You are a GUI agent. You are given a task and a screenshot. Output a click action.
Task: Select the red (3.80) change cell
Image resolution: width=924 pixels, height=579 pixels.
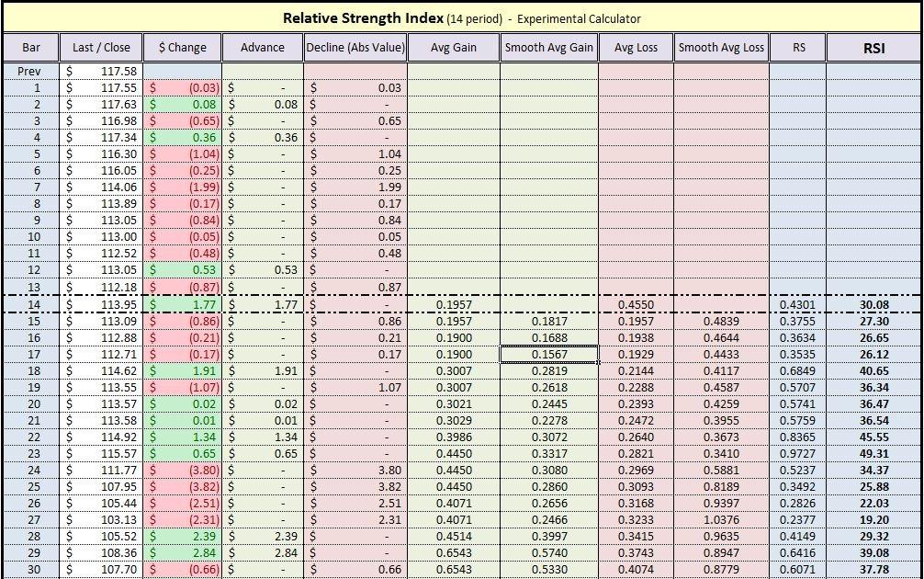pyautogui.click(x=182, y=470)
